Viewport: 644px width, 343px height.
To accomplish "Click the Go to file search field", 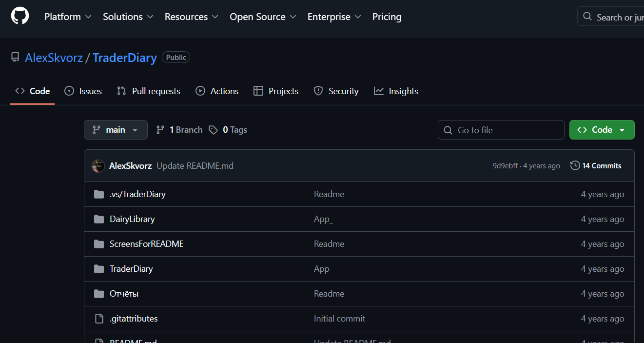I will click(501, 130).
